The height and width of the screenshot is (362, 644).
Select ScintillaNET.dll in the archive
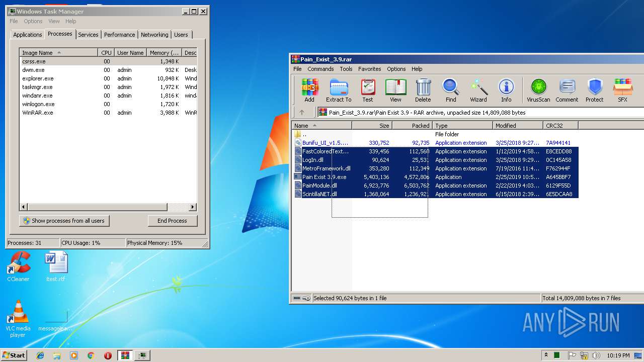(x=436, y=194)
